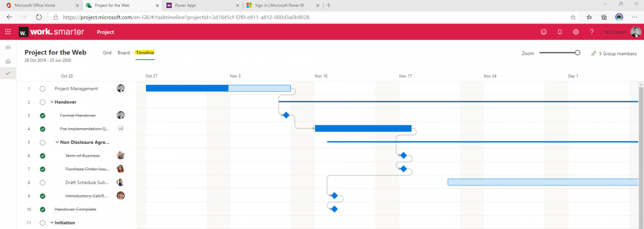The width and height of the screenshot is (644, 229).
Task: Open notifications bell
Action: pos(559,32)
